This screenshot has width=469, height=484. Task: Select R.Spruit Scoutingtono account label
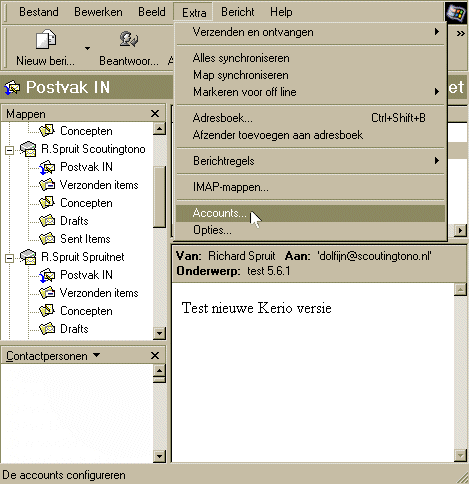[93, 149]
